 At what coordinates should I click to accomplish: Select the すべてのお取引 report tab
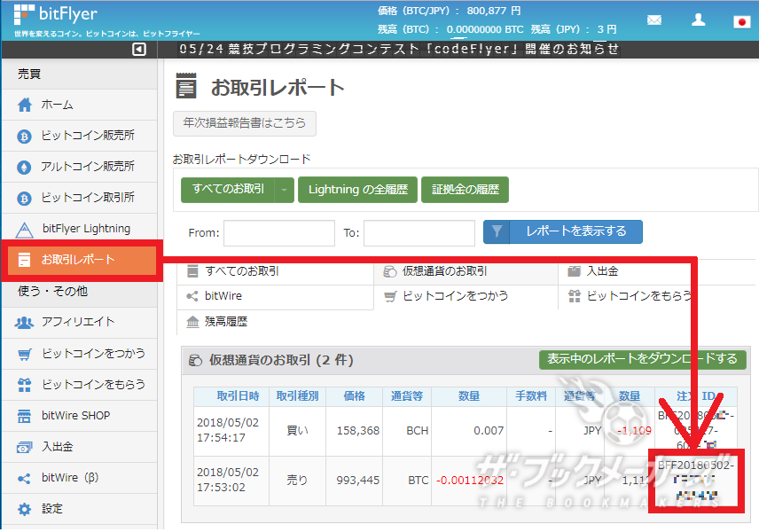(x=275, y=271)
